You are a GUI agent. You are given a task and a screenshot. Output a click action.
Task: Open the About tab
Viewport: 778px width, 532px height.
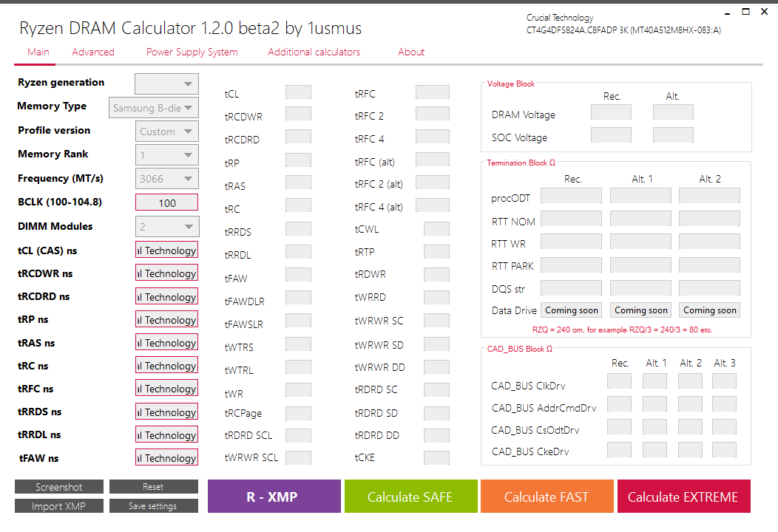point(411,52)
